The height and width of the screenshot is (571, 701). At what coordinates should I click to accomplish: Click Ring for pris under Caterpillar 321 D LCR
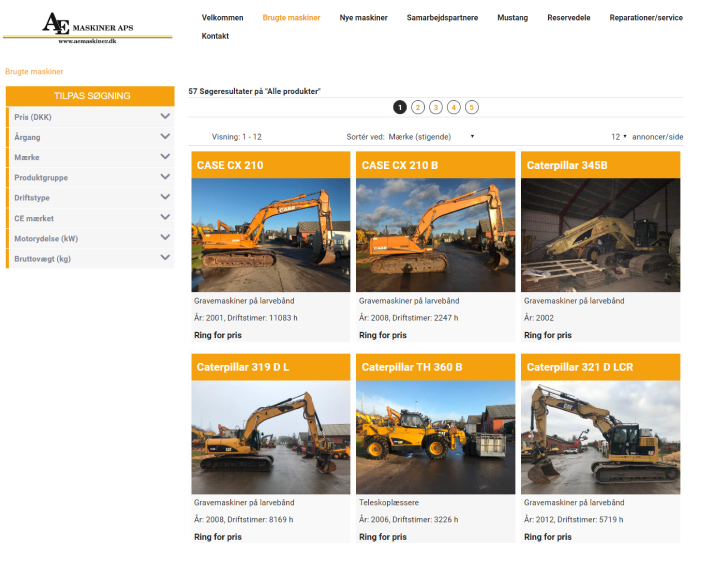click(x=548, y=537)
